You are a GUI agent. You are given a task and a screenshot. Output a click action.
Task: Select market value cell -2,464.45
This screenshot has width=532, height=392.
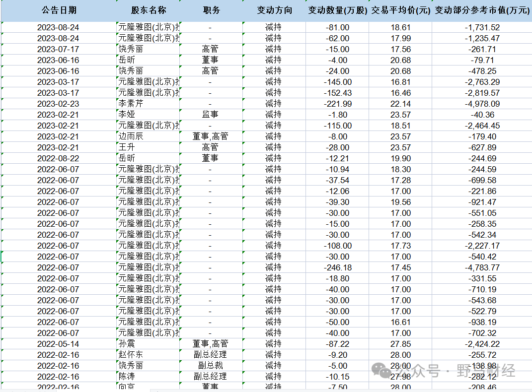[482, 126]
